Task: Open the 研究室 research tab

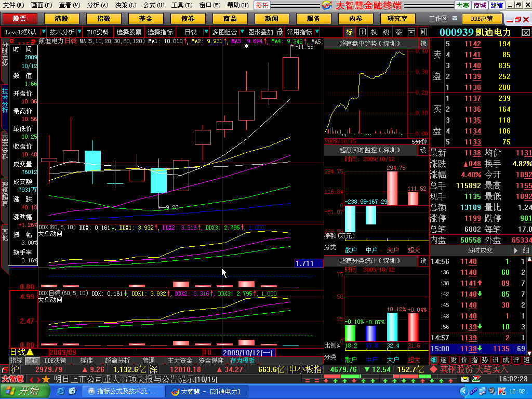Action: (397, 19)
